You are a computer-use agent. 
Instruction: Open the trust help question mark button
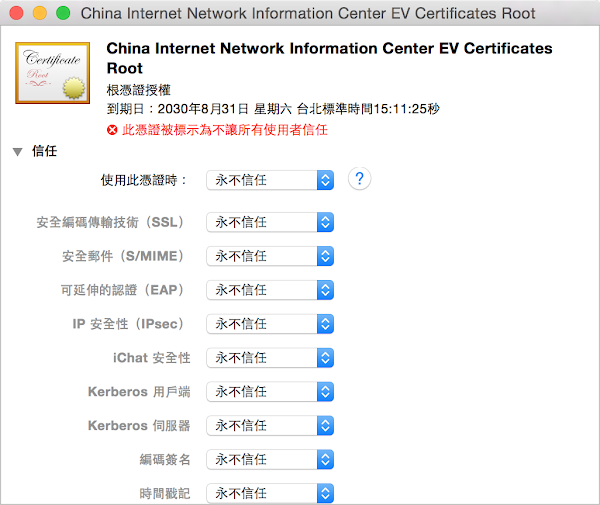[359, 179]
